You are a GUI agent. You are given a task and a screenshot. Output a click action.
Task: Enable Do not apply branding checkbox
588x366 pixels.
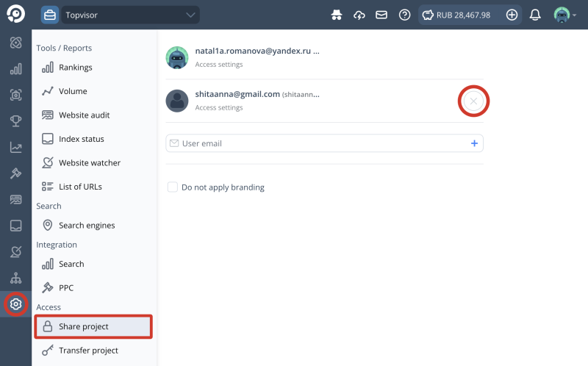pos(173,187)
